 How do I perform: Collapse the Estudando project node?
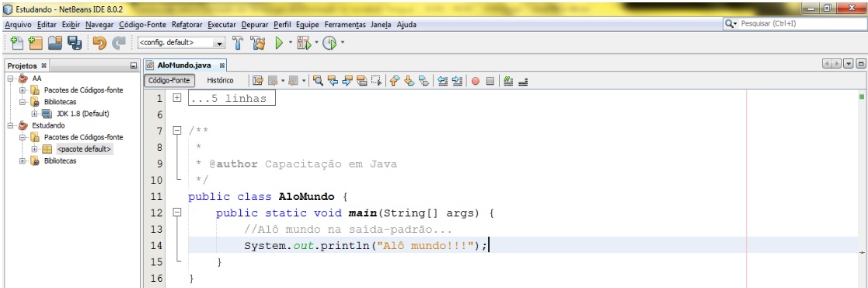pos(11,125)
